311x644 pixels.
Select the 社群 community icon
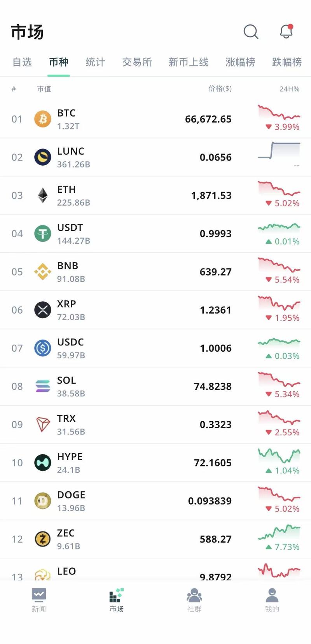pyautogui.click(x=194, y=595)
